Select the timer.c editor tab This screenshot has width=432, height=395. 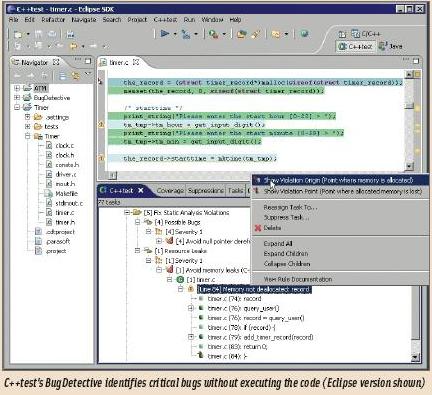pyautogui.click(x=118, y=62)
